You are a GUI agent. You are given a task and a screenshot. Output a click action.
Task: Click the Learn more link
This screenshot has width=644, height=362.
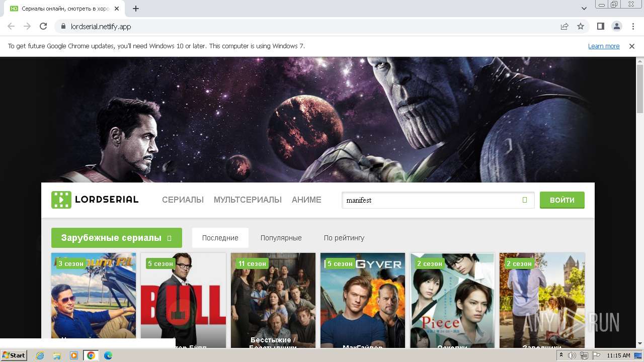(x=604, y=46)
